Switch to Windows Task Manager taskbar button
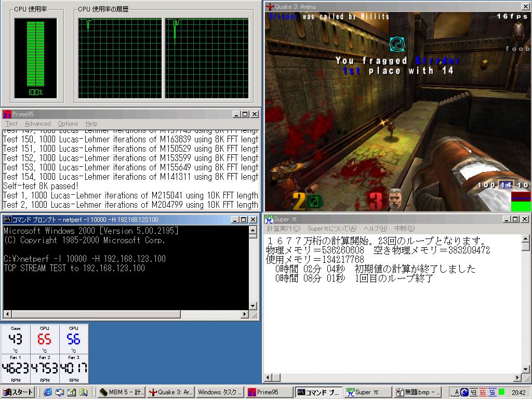 tap(220, 392)
